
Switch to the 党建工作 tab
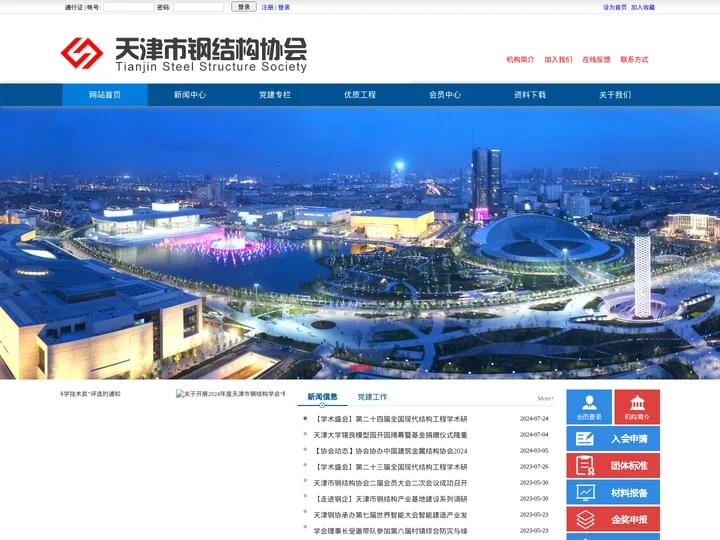tap(372, 397)
